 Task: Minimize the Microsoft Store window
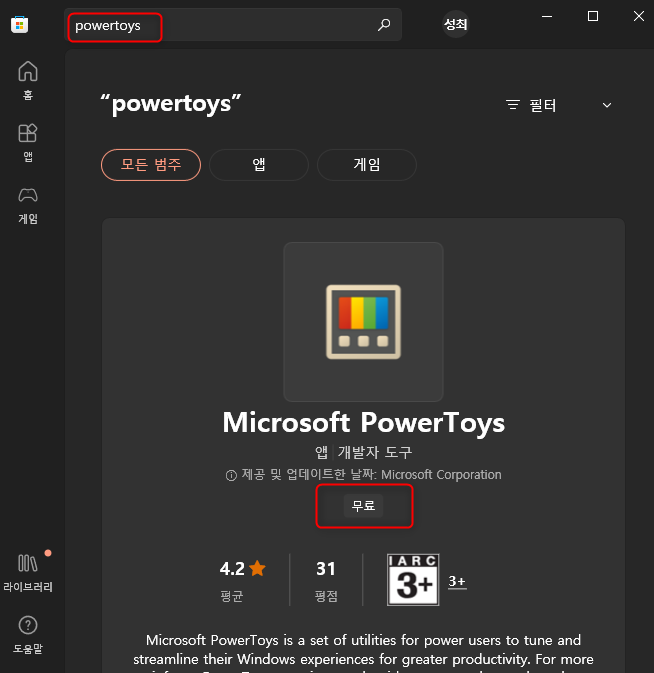(547, 16)
